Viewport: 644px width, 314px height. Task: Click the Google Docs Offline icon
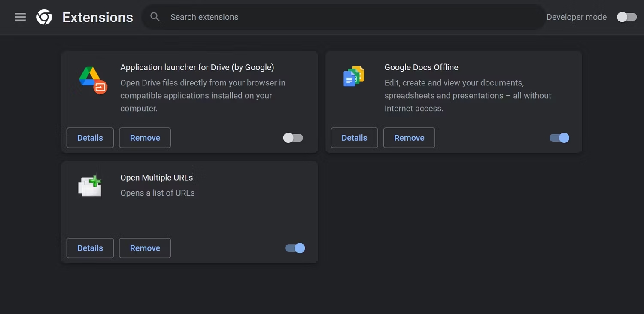[354, 76]
